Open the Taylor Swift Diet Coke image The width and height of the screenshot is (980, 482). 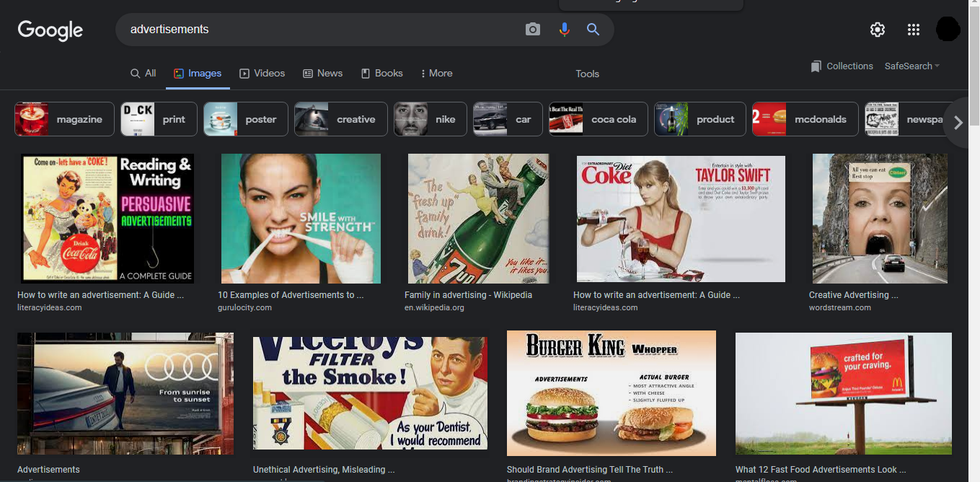tap(681, 219)
